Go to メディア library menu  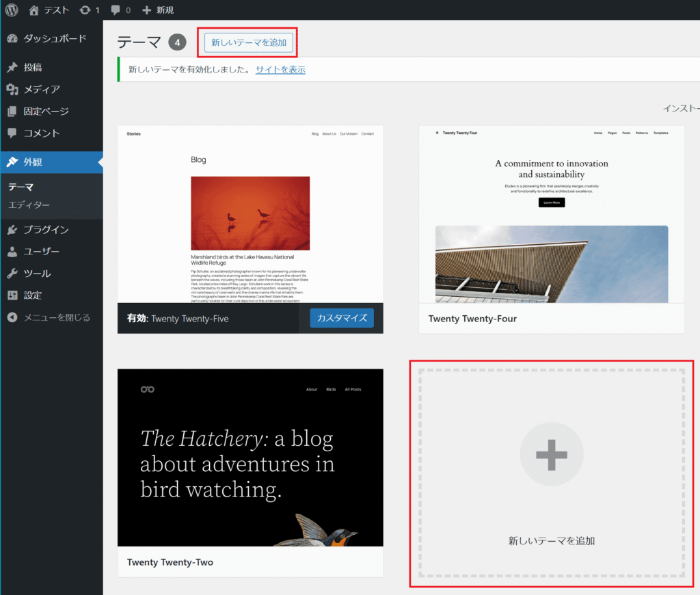[x=42, y=90]
